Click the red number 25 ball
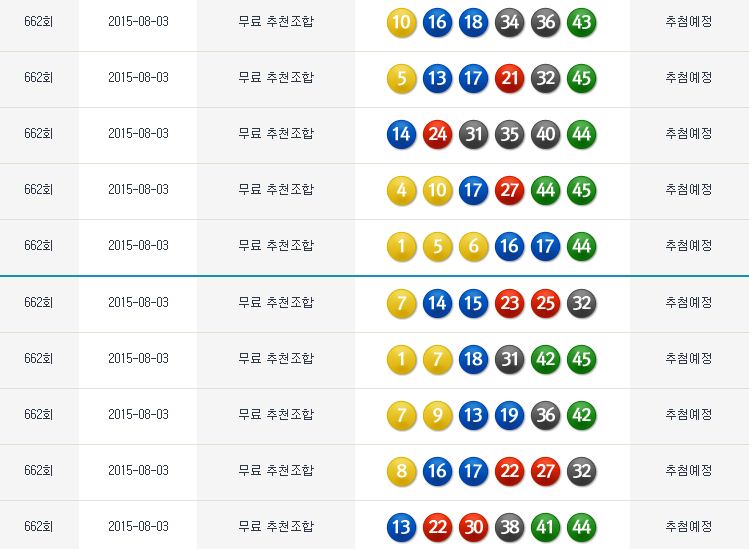 coord(545,303)
